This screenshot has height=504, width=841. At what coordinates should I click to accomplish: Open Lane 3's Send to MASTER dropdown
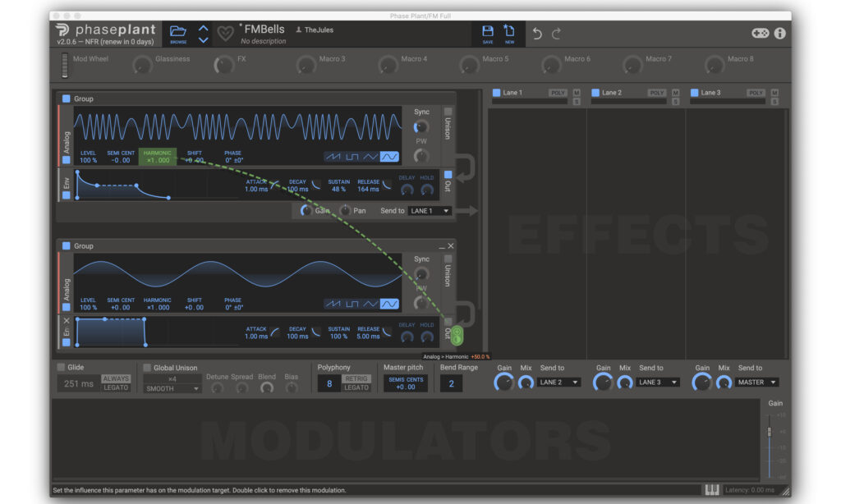(x=757, y=383)
